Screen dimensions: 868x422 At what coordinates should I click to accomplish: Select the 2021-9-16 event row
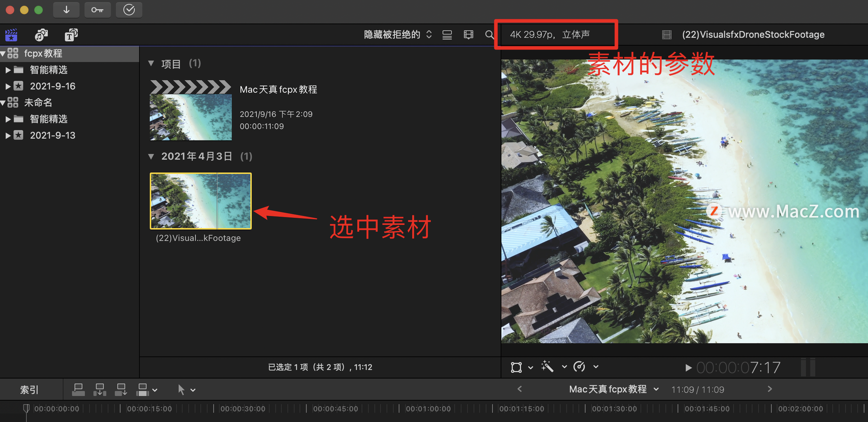69,86
